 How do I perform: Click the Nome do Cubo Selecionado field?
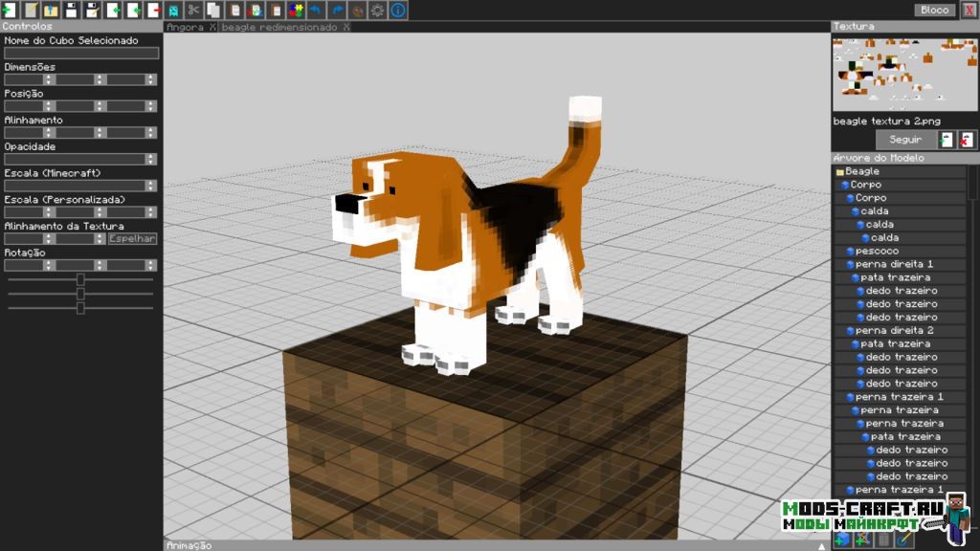coord(81,54)
